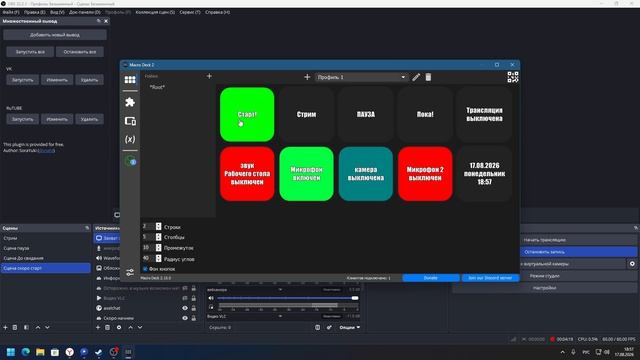Change Столбцы columns stepper value
This screenshot has height=360, width=640.
click(x=158, y=237)
